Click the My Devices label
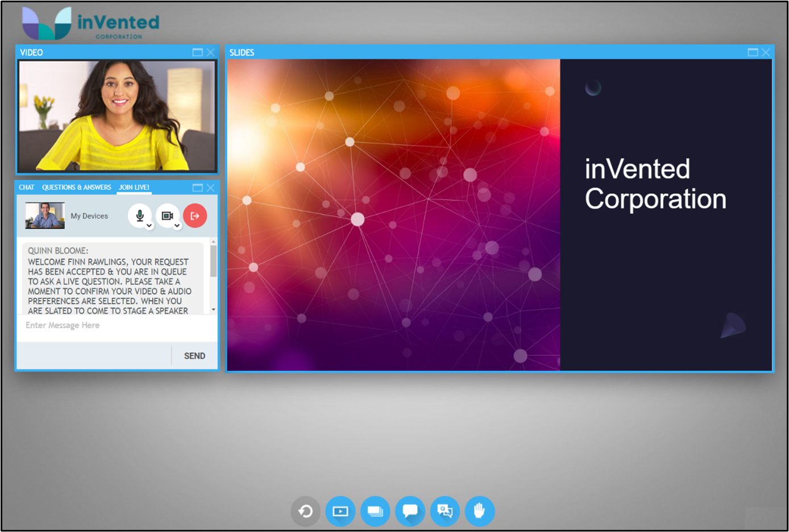This screenshot has width=789, height=532. point(89,216)
